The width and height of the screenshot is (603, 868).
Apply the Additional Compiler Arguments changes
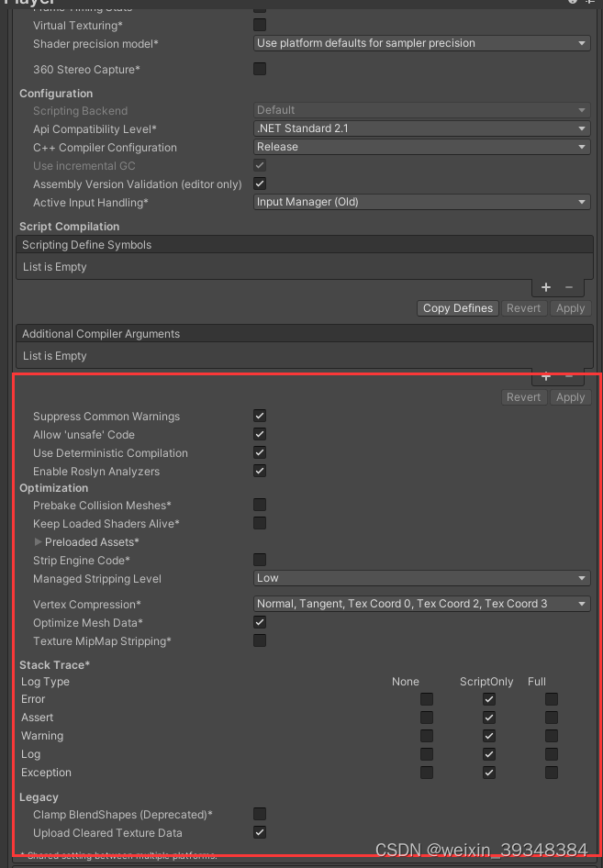pos(570,397)
